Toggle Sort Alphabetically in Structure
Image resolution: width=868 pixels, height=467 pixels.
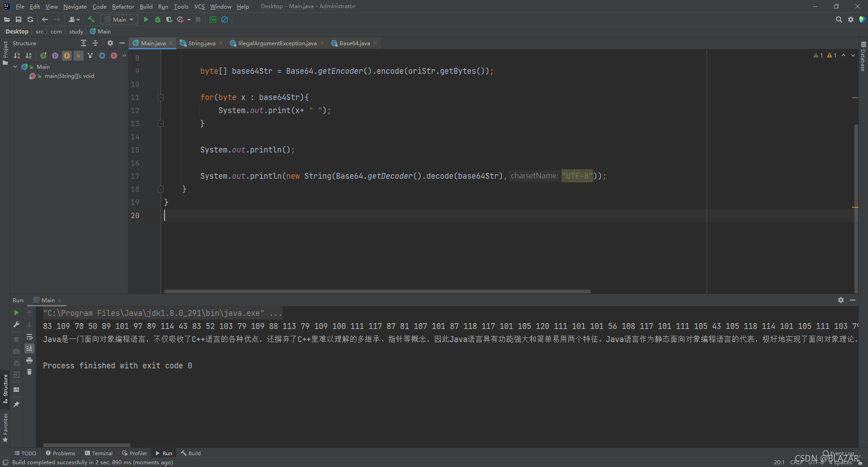click(28, 56)
